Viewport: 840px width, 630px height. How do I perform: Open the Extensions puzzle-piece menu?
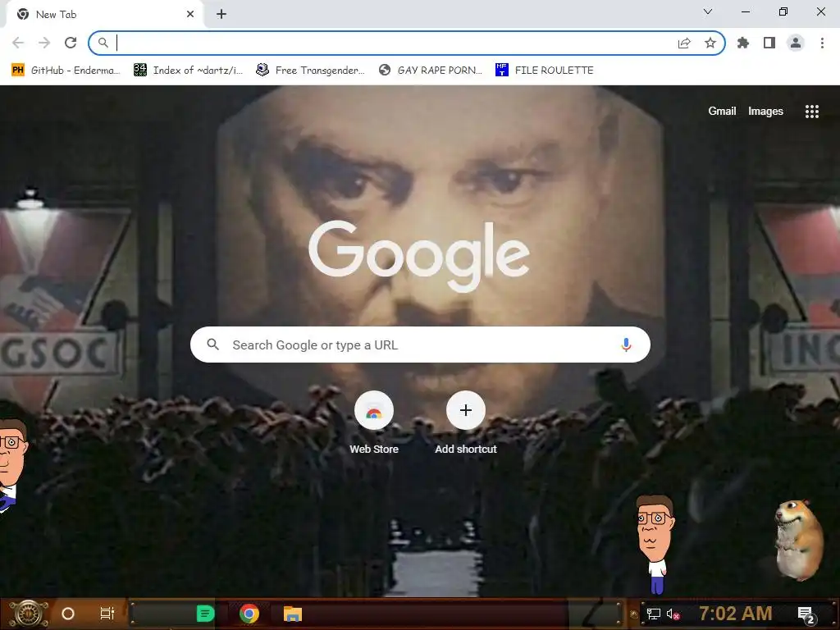(743, 43)
